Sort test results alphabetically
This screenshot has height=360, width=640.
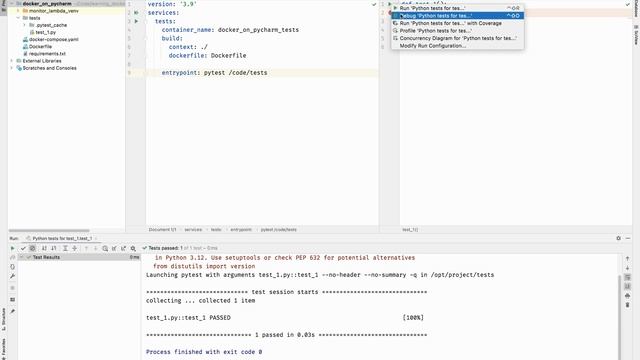[x=44, y=248]
